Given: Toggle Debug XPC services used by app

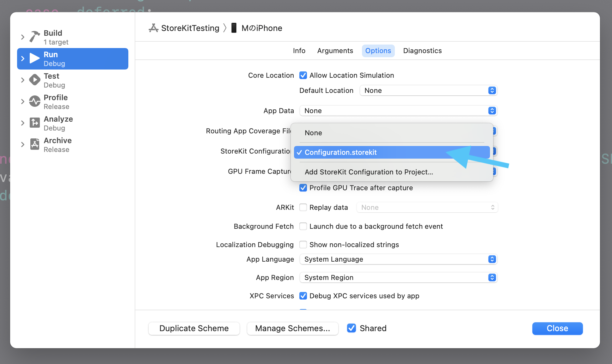Looking at the screenshot, I should click(303, 296).
